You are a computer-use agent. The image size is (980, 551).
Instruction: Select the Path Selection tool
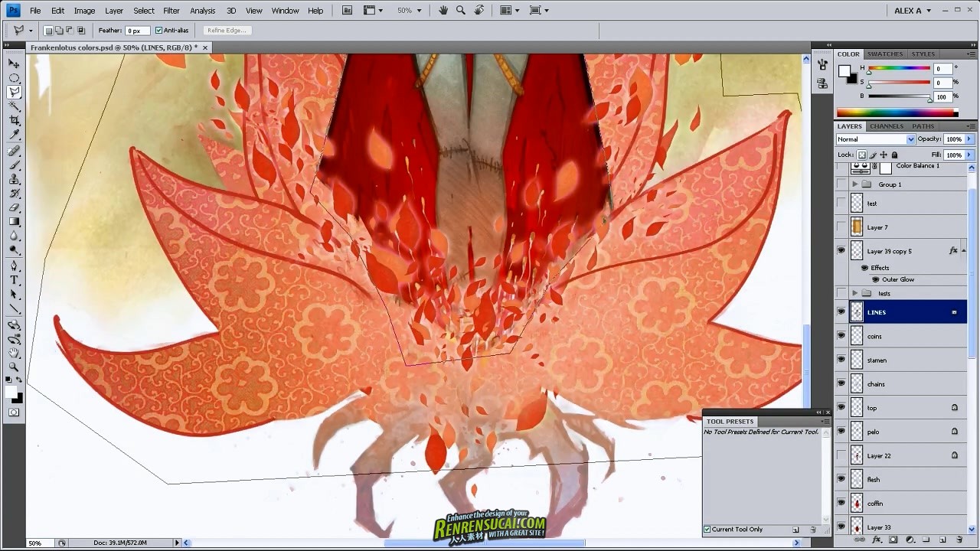[14, 295]
